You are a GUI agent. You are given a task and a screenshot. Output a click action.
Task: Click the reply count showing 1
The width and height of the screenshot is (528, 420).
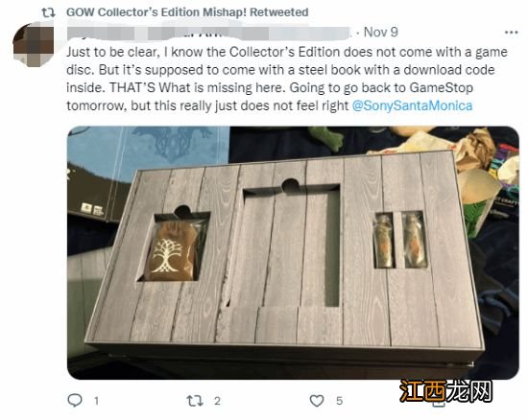(x=96, y=401)
